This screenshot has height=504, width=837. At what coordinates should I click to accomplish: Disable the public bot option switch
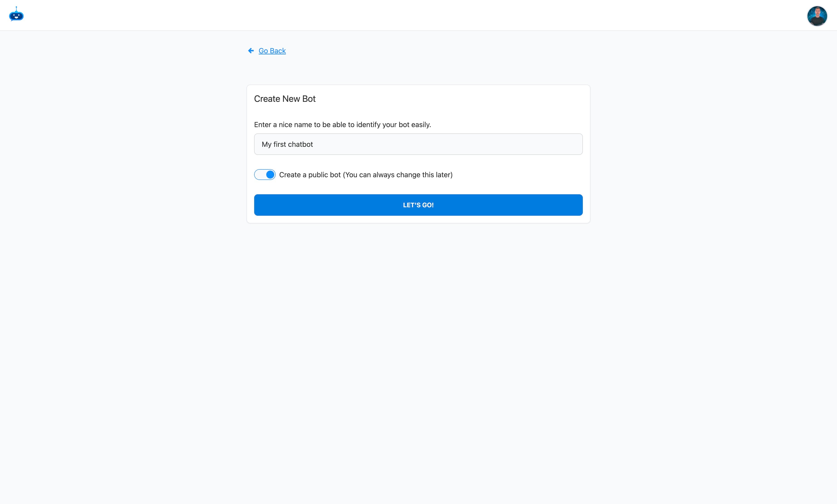pyautogui.click(x=265, y=175)
